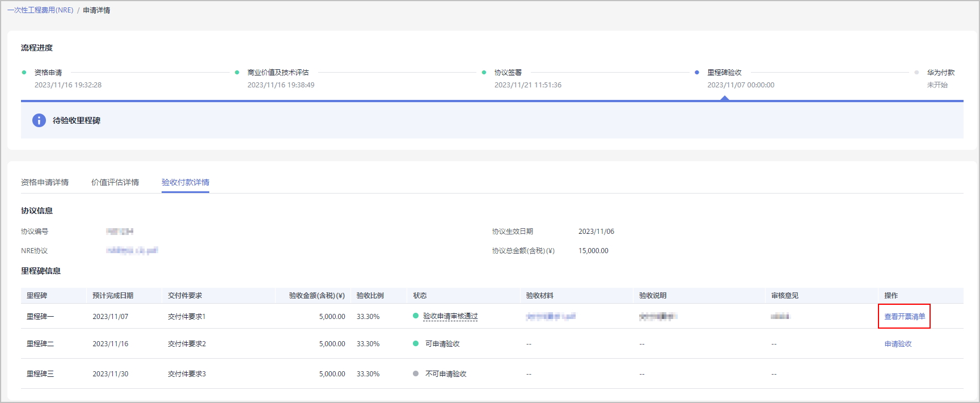Click the 未开始 status under 华为付款

pos(937,85)
